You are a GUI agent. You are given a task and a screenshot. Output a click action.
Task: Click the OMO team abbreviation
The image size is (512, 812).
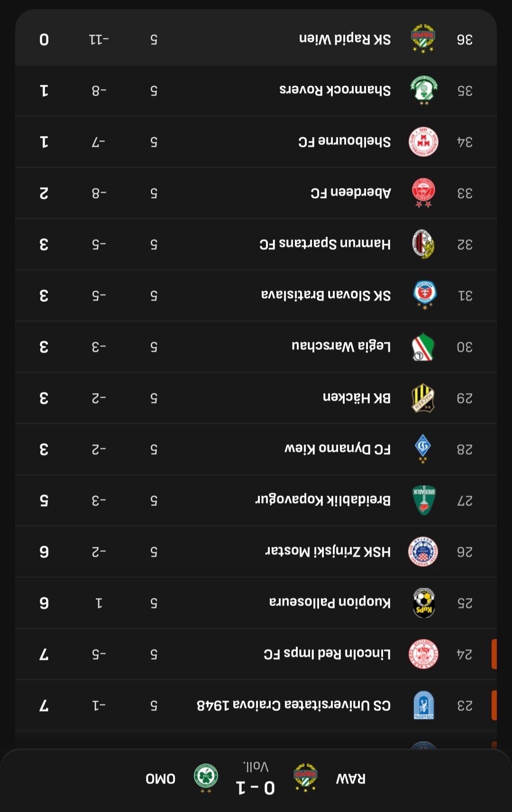pyautogui.click(x=160, y=779)
